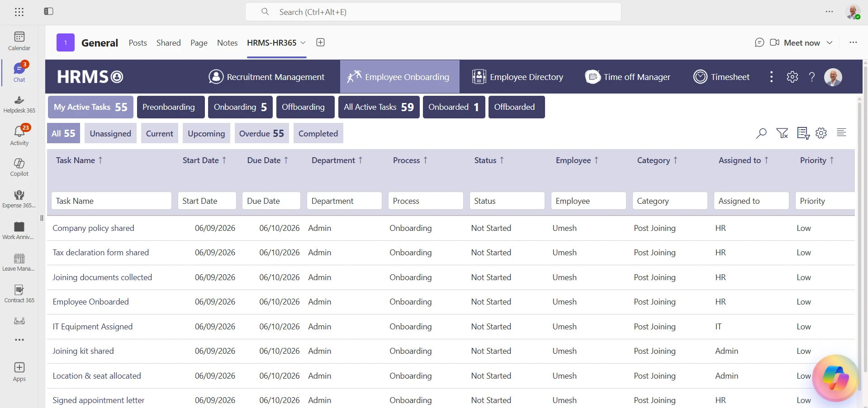Viewport: 868px width, 408px height.
Task: Open the user profile avatar in HRMS header
Action: pyautogui.click(x=833, y=77)
